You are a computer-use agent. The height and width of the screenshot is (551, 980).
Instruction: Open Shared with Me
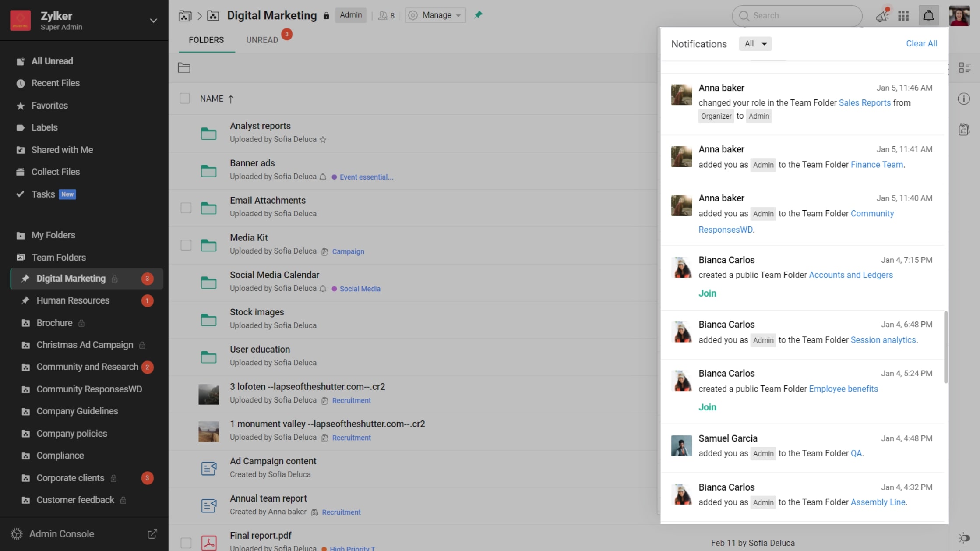[x=62, y=150]
